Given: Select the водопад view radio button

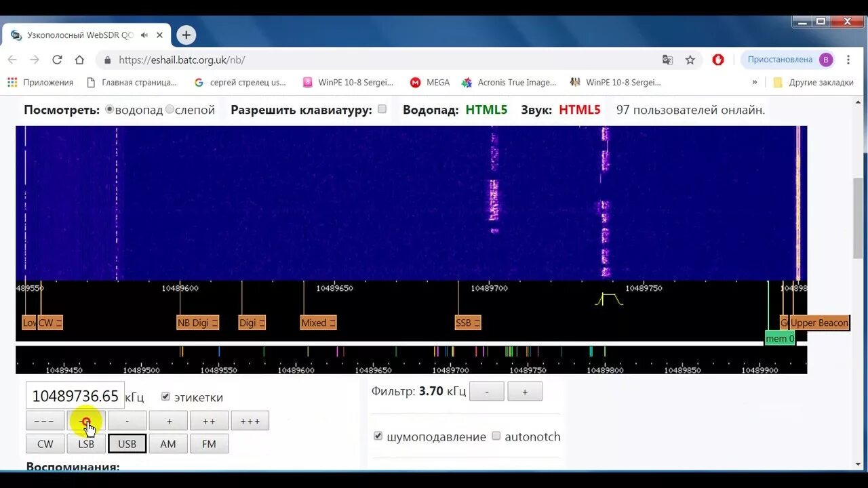Looking at the screenshot, I should pos(109,109).
